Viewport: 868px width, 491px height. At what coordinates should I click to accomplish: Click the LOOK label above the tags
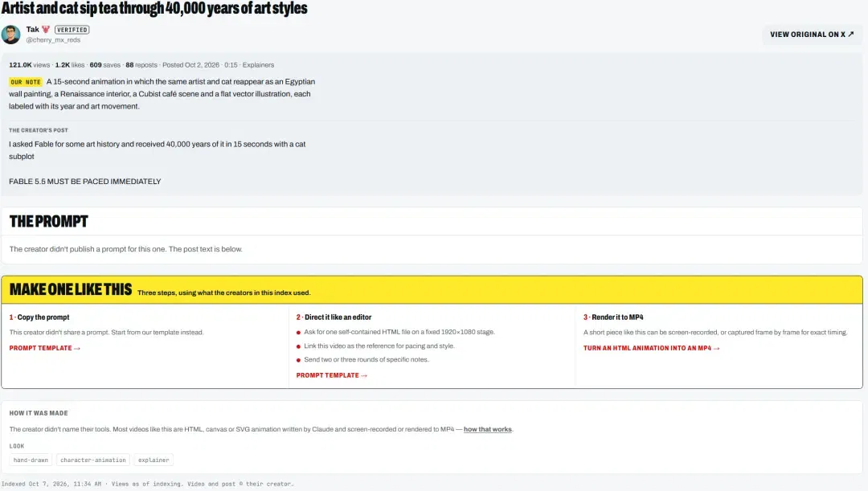point(17,446)
